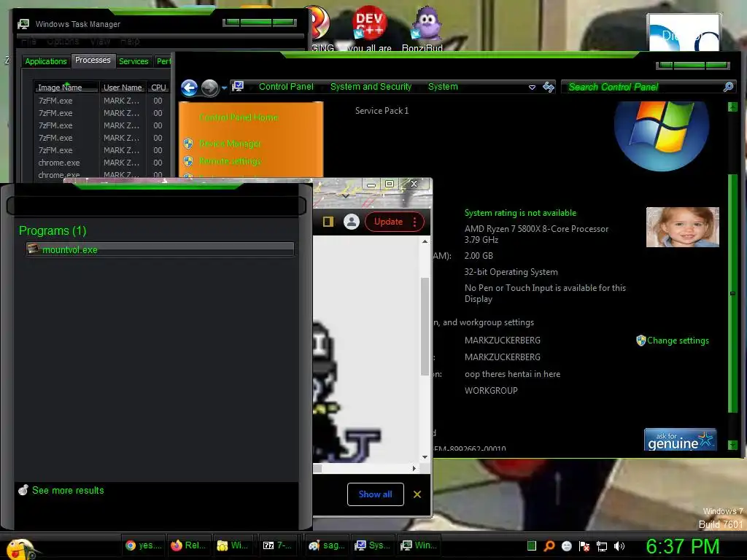Click the ask for genuine badge
Screen dimensions: 747x560
click(x=681, y=439)
